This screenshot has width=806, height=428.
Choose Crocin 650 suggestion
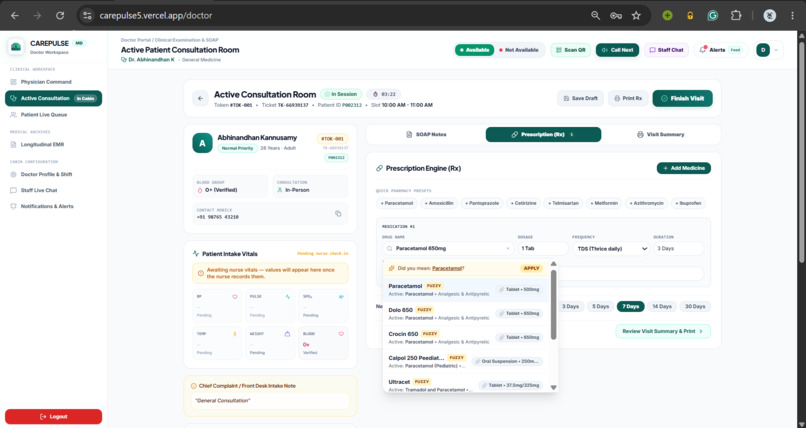click(x=465, y=338)
